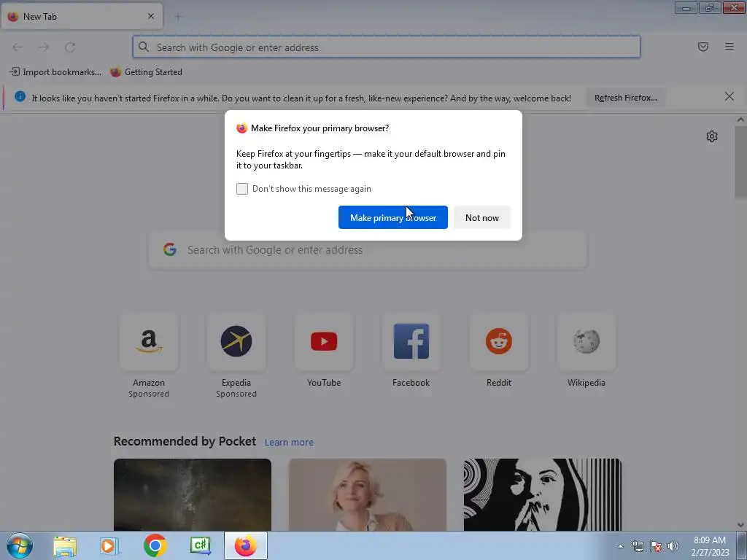Screen dimensions: 747x560
Task: Click the volume speaker tray icon
Action: [x=673, y=546]
